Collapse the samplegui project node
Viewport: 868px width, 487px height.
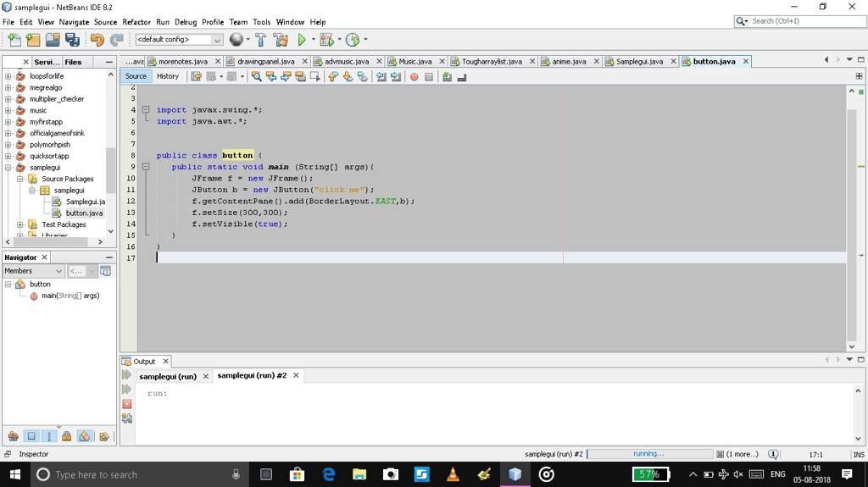(8, 167)
